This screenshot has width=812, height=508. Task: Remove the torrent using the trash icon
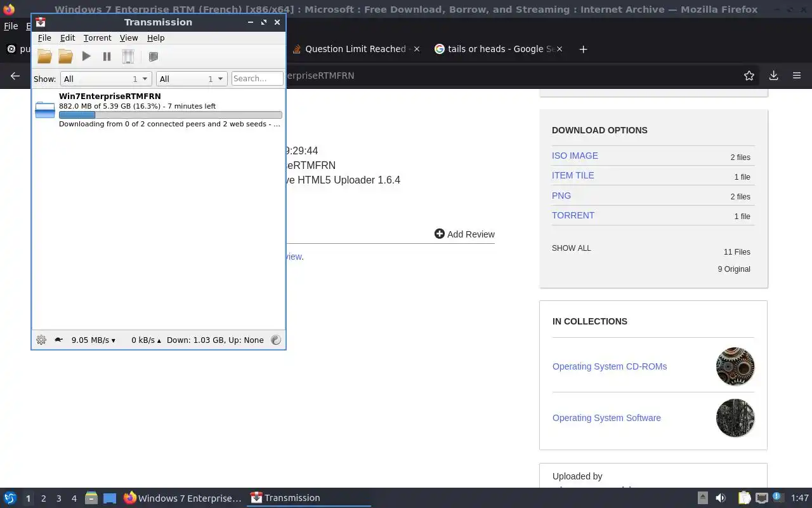coord(128,57)
